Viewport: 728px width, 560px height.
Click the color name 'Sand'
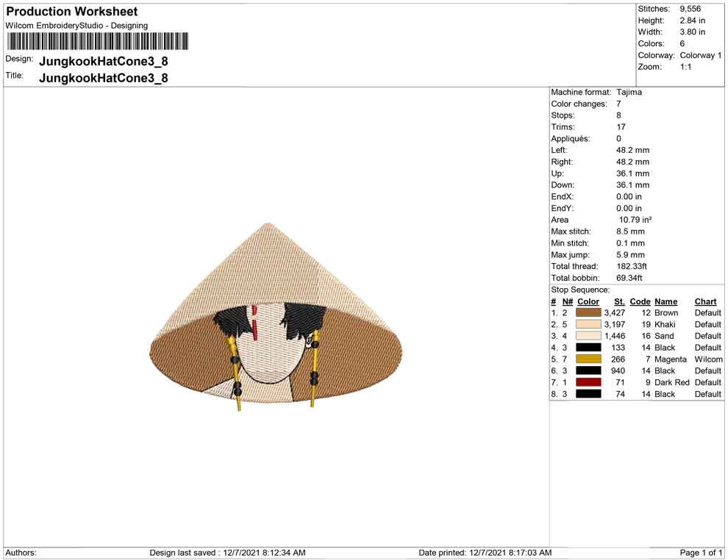click(x=664, y=336)
